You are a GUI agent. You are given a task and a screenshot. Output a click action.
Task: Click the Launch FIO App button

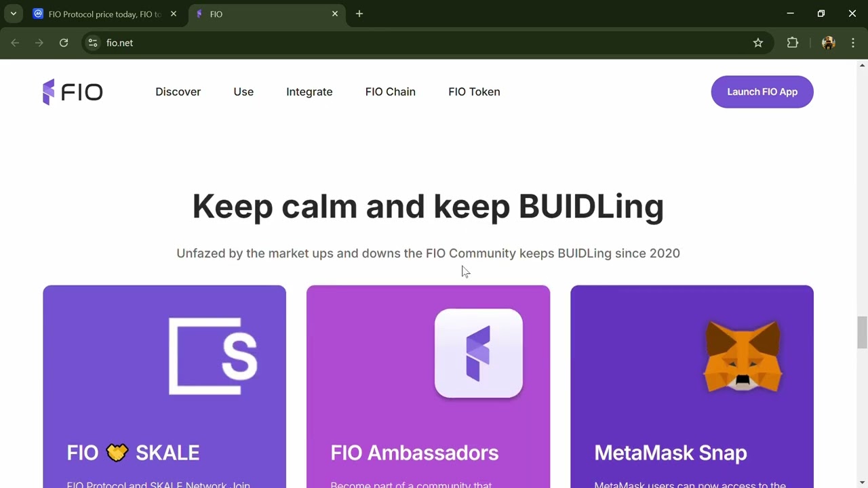pyautogui.click(x=762, y=91)
